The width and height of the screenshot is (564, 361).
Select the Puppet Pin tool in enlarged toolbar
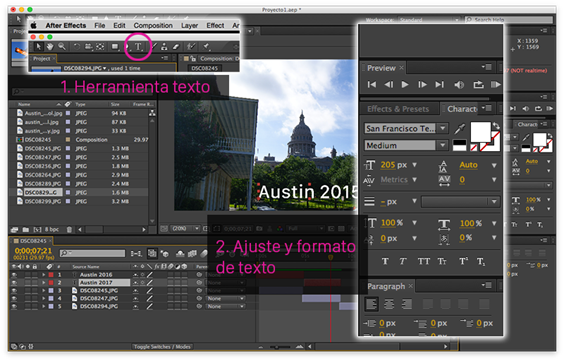206,46
